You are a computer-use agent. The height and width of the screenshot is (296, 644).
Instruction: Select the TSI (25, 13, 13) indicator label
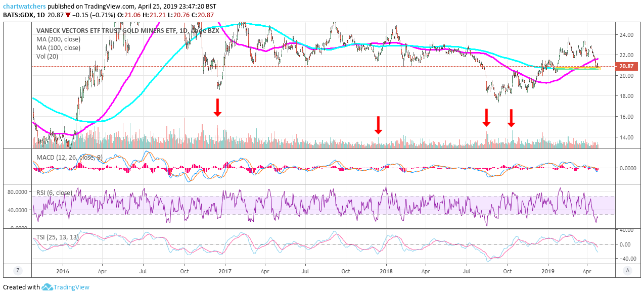57,237
